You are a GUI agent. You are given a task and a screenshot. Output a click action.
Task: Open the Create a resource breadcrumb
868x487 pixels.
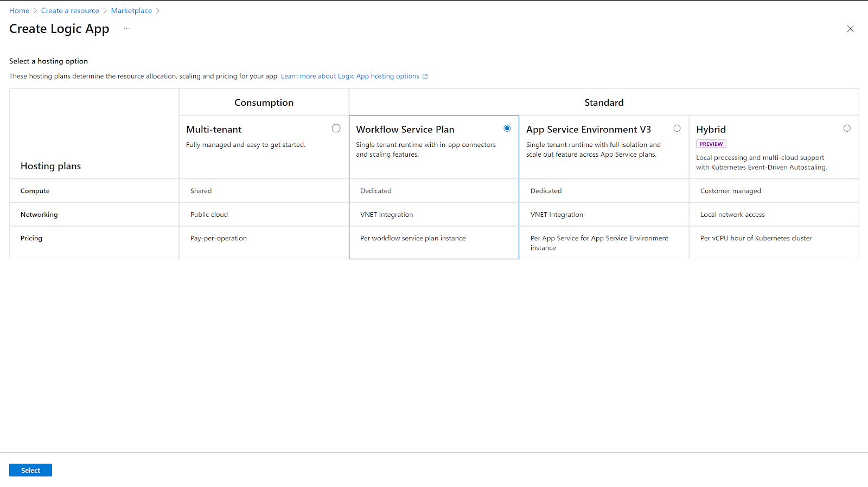click(x=70, y=11)
